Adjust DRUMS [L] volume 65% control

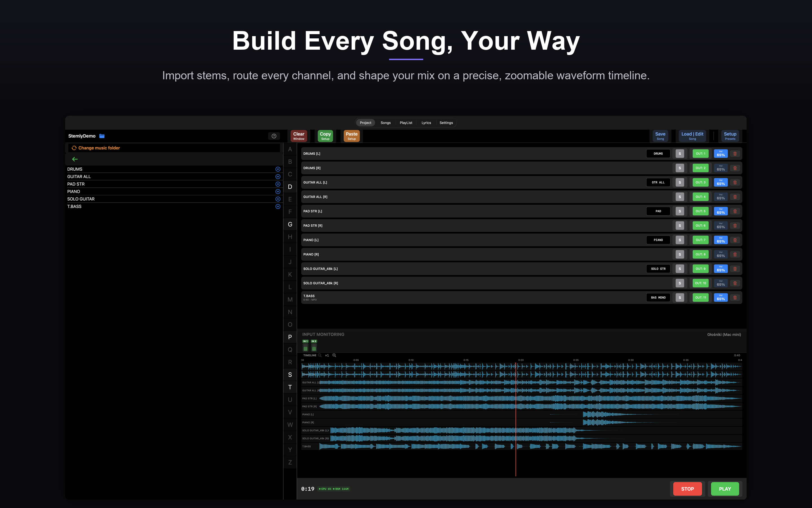coord(721,154)
